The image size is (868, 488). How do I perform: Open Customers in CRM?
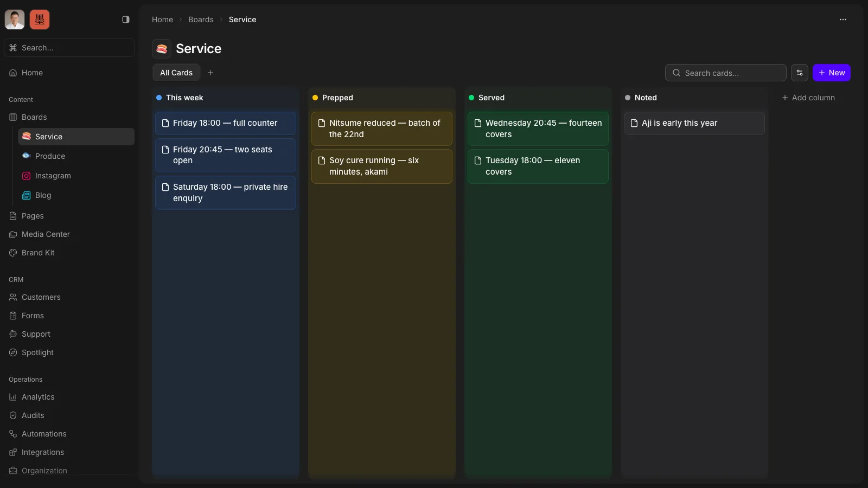tap(69, 297)
